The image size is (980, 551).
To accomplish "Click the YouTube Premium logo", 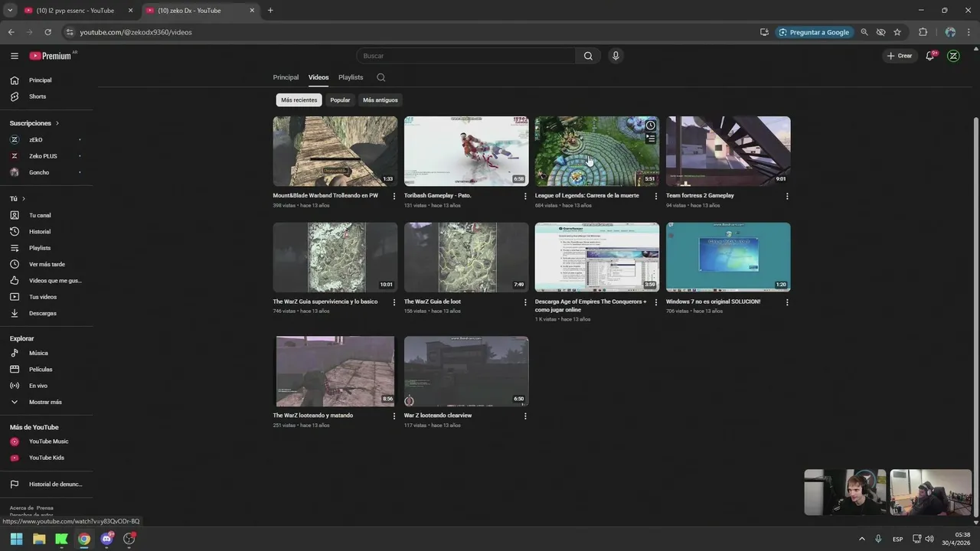I will pyautogui.click(x=52, y=56).
